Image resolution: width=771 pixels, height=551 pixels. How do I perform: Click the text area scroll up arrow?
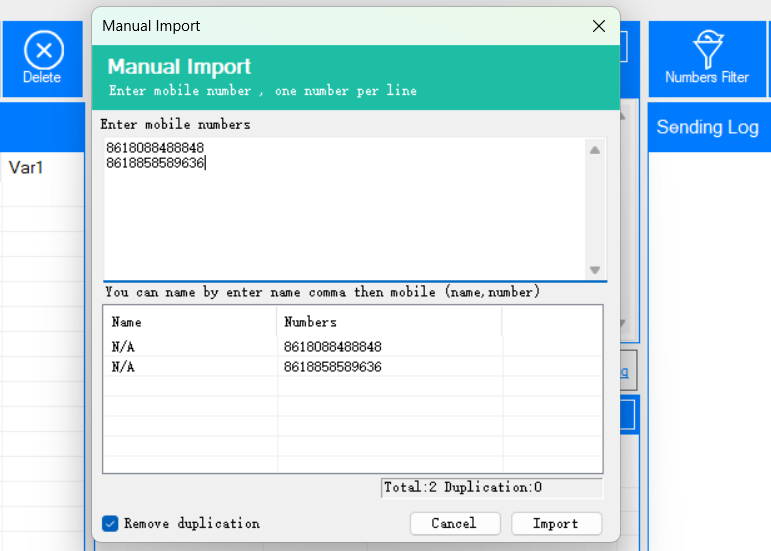click(594, 150)
